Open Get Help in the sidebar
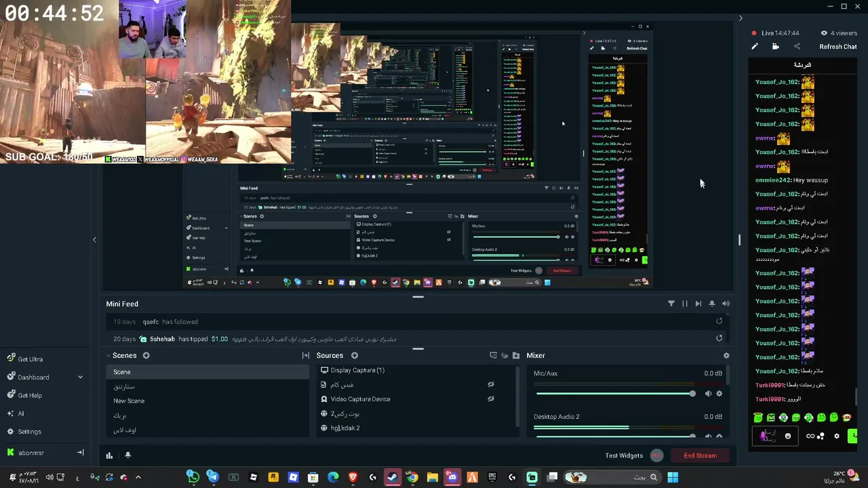Image resolution: width=868 pixels, height=488 pixels. [24, 395]
